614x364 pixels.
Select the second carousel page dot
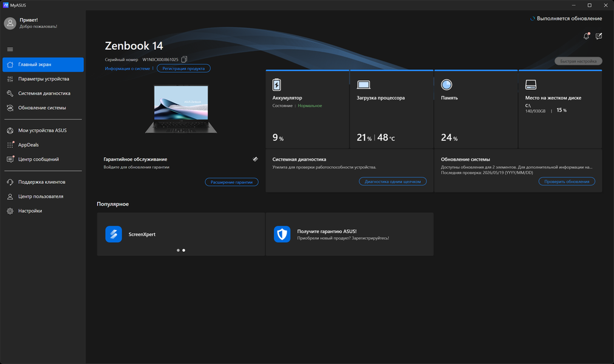pyautogui.click(x=183, y=250)
